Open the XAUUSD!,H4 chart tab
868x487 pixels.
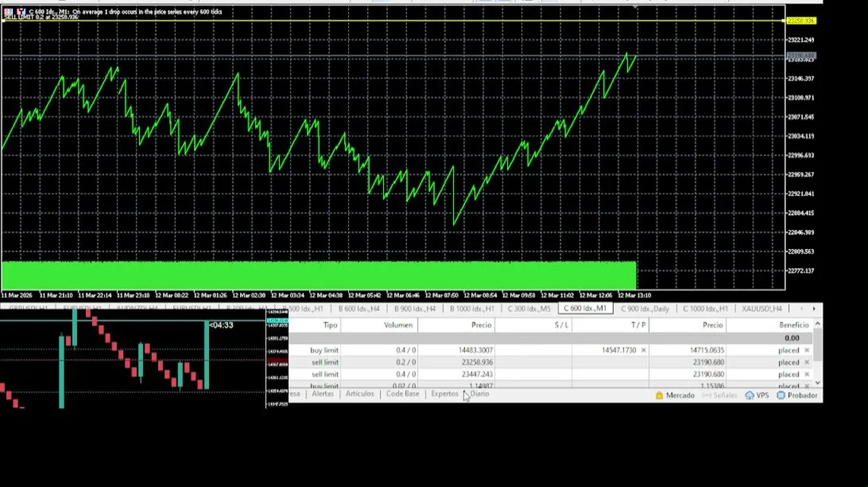click(x=762, y=309)
